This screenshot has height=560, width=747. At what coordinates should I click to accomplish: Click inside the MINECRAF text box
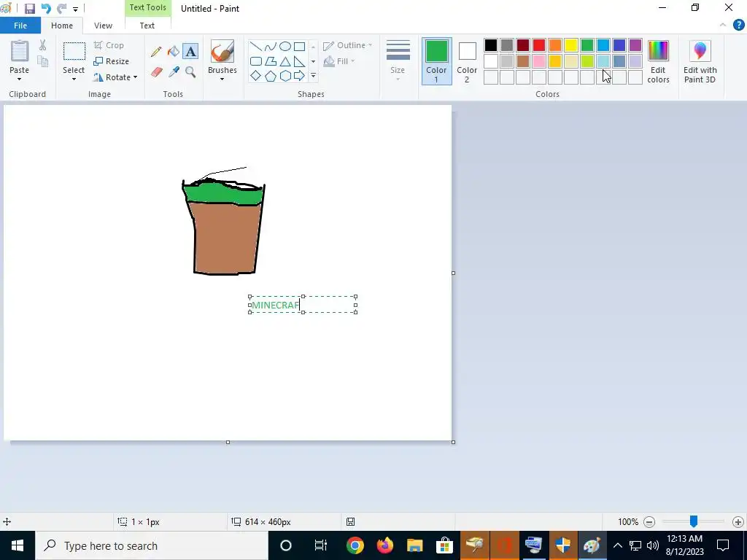[303, 305]
